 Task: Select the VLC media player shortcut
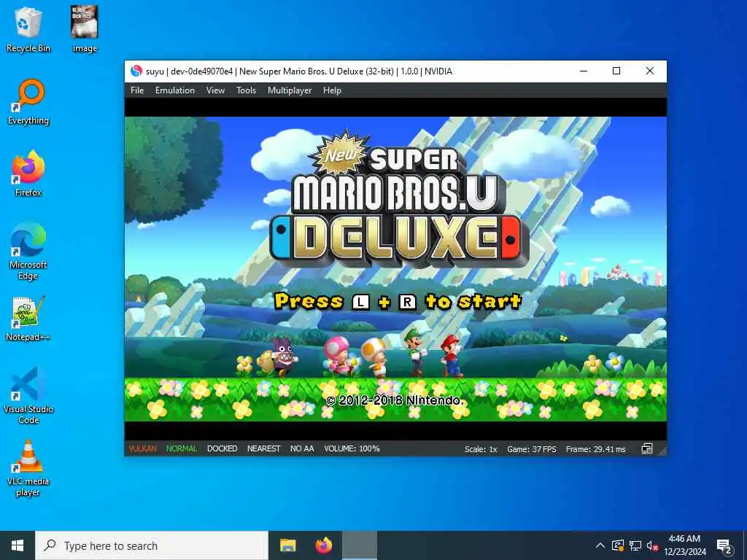tap(28, 468)
